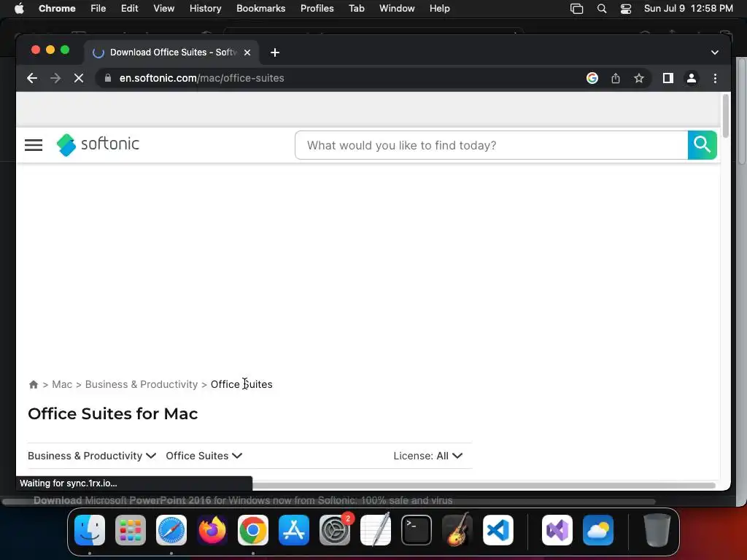Screen dimensions: 747x560
Task: Click the Softonic logo
Action: pyautogui.click(x=98, y=144)
